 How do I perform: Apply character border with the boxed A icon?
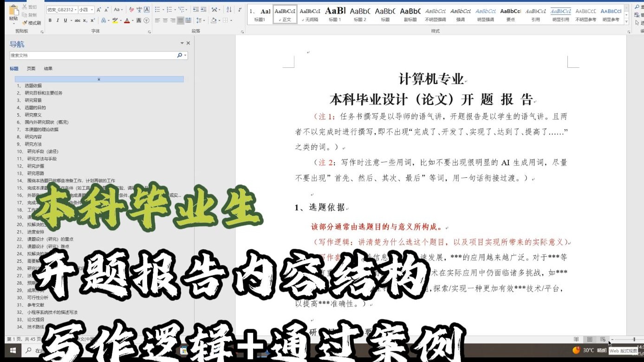coord(147,10)
